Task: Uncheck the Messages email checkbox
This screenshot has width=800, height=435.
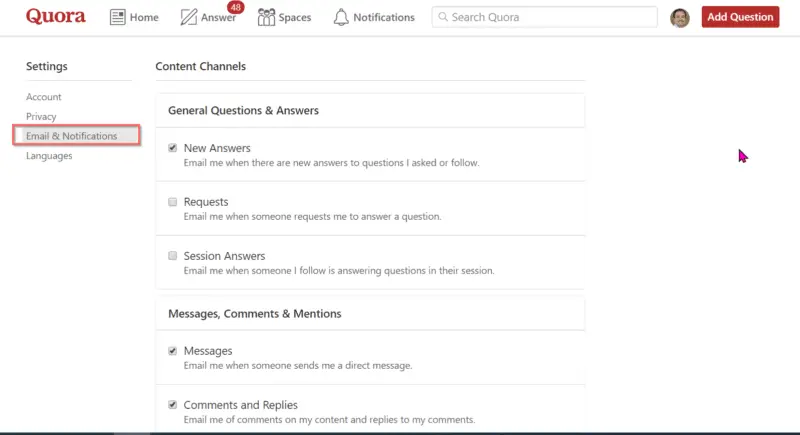Action: coord(172,351)
